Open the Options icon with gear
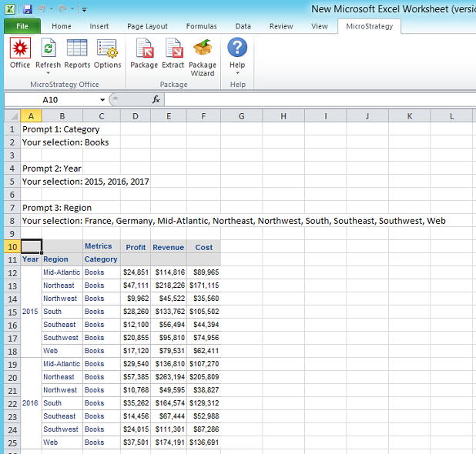Viewport: 476px width, 454px height. 107,48
